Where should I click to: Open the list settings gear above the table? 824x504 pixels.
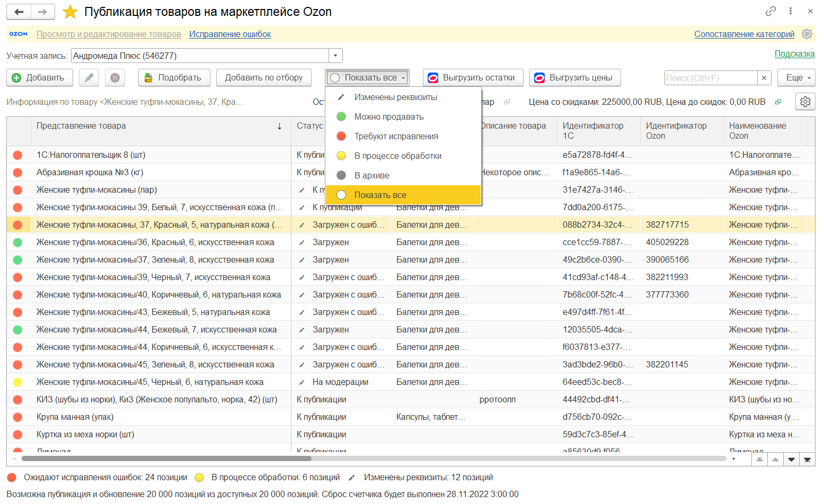(805, 102)
